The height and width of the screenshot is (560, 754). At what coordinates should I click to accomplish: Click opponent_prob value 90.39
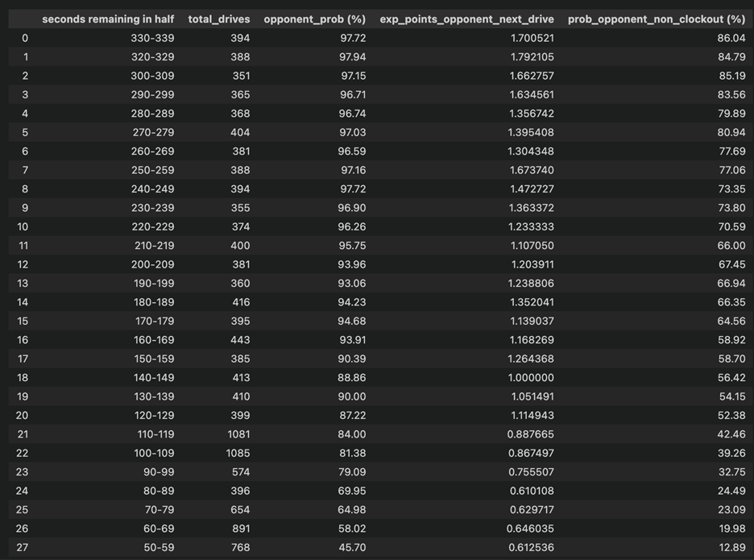(x=351, y=359)
